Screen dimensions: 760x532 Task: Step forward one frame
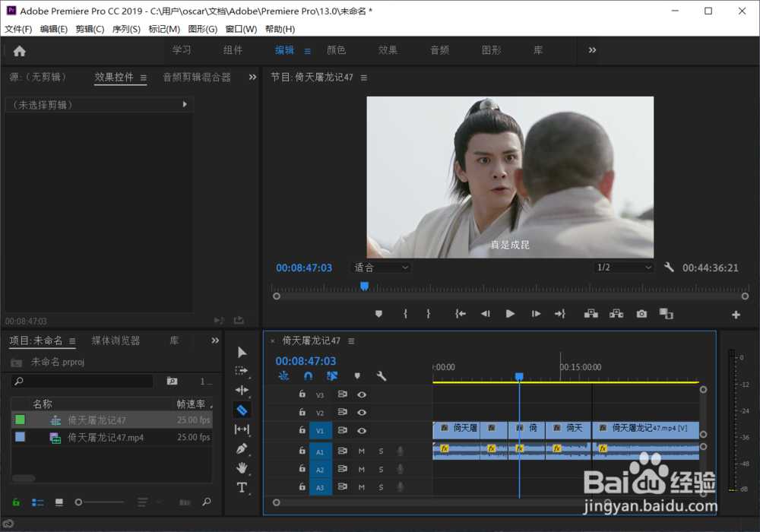click(536, 314)
